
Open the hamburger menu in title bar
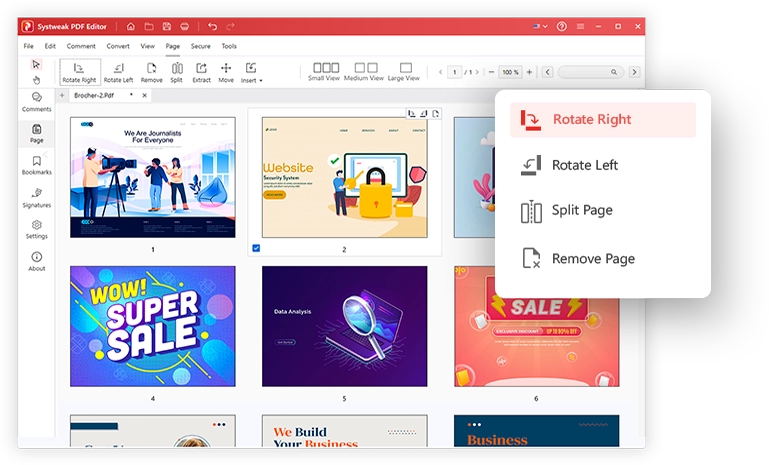point(580,26)
